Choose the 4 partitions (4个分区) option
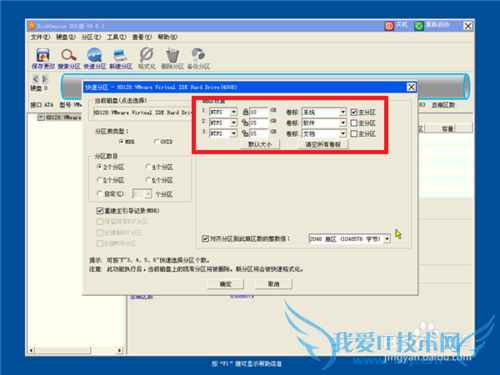 click(x=148, y=167)
